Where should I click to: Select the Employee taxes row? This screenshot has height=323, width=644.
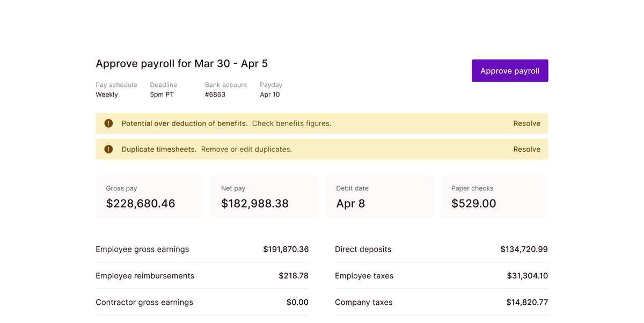pos(441,275)
